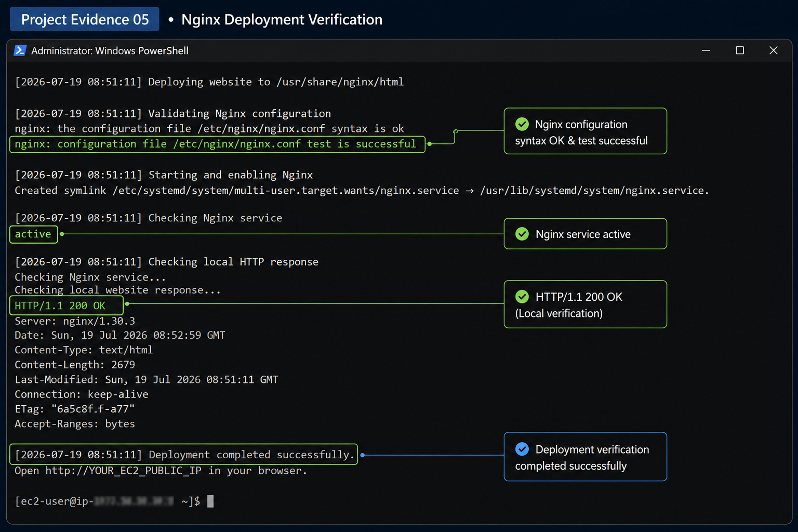Image resolution: width=798 pixels, height=532 pixels.
Task: Select the 'Starting and enabling Nginx' log line
Action: pyautogui.click(x=164, y=175)
